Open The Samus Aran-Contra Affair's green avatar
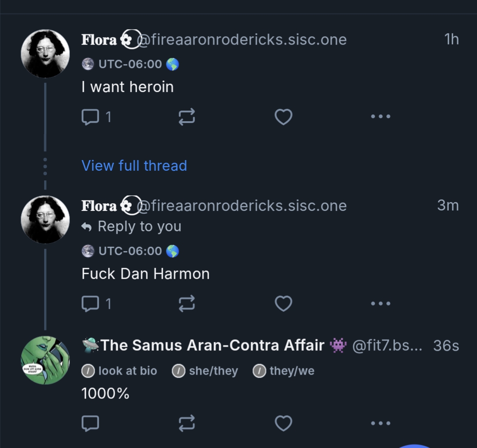Image resolution: width=477 pixels, height=448 pixels. (45, 360)
